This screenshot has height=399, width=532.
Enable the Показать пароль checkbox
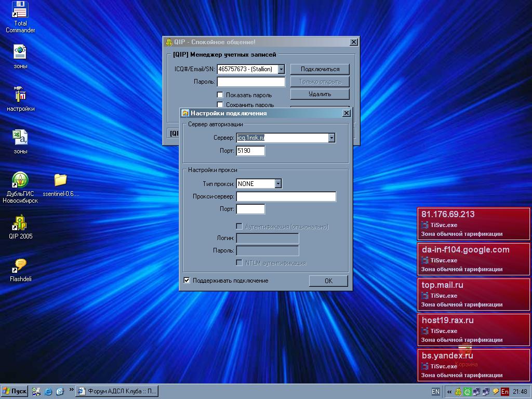(220, 95)
